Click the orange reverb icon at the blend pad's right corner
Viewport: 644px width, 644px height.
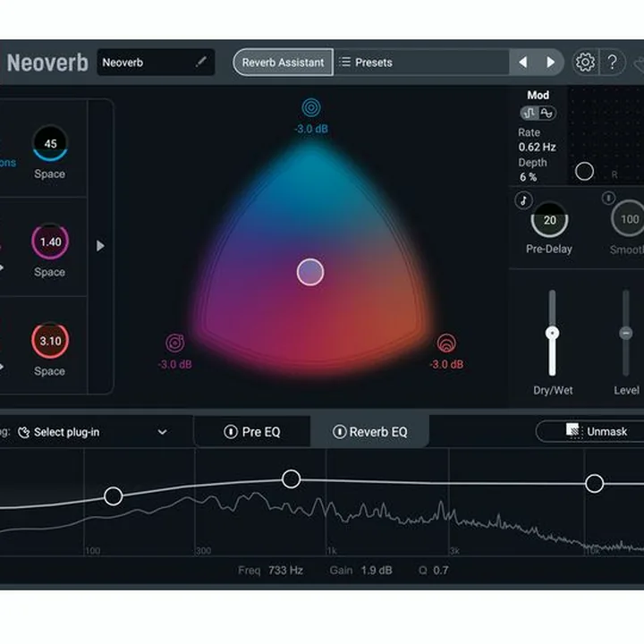point(446,343)
